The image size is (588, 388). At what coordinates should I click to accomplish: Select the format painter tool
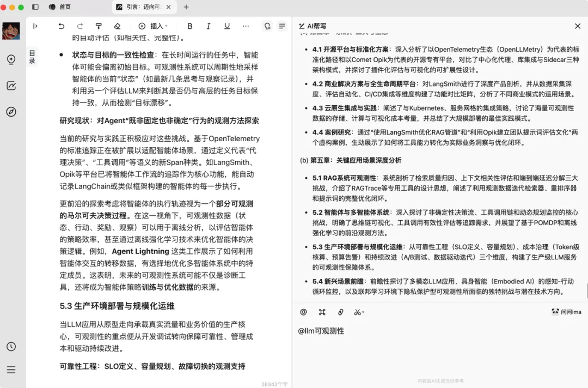(99, 26)
